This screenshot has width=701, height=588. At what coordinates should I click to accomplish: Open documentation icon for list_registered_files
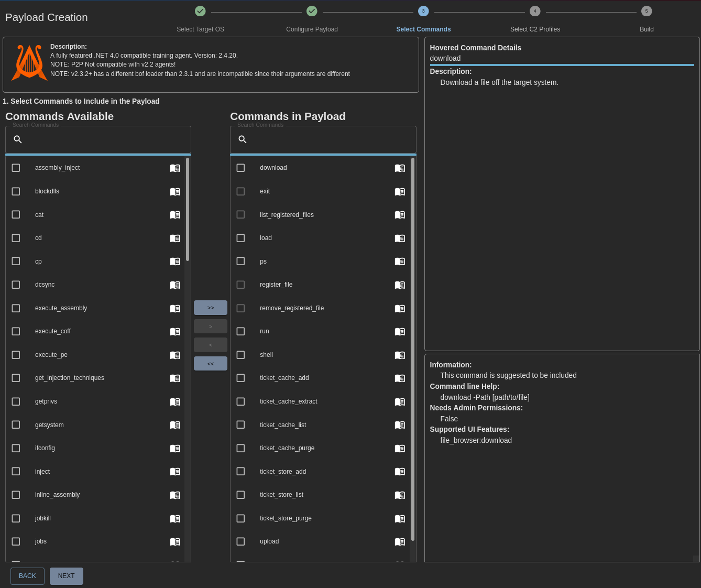pos(400,215)
